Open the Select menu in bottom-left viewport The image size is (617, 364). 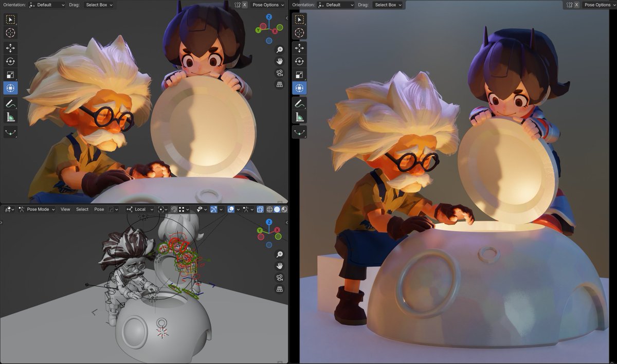[82, 209]
